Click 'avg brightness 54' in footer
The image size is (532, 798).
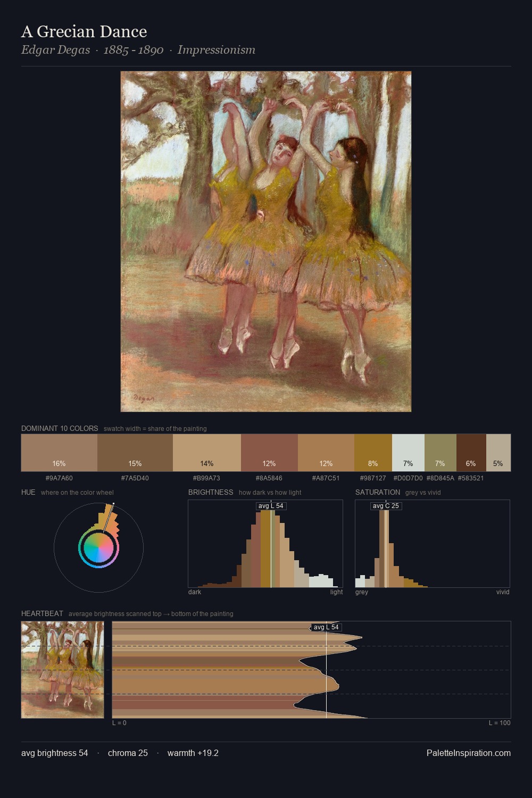click(55, 753)
